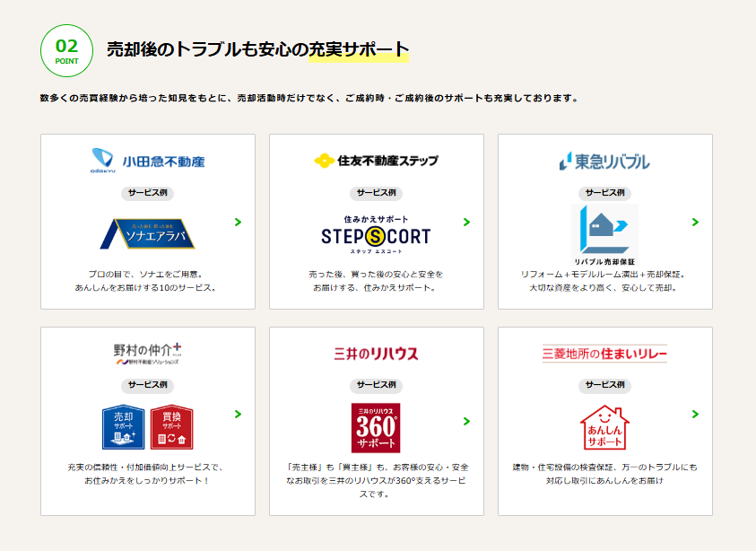
Task: Open the STEPSCORT service banner
Action: pos(376,234)
